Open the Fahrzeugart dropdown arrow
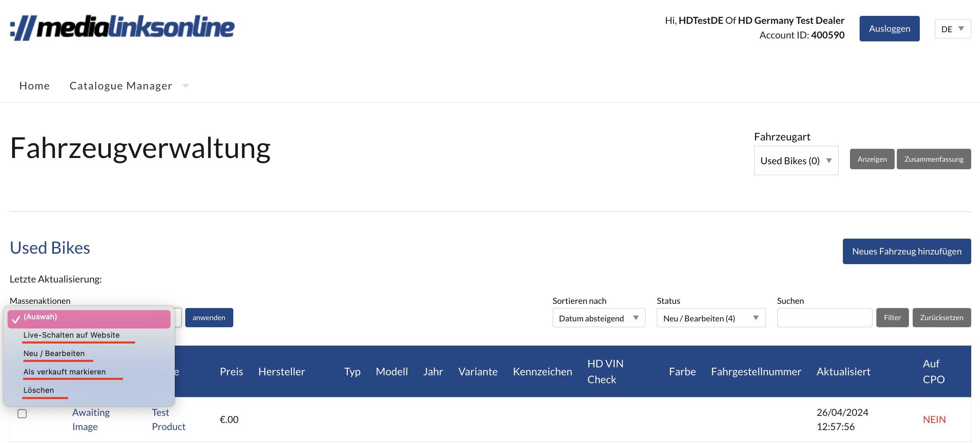Screen dimensions: 980x443 pos(829,160)
